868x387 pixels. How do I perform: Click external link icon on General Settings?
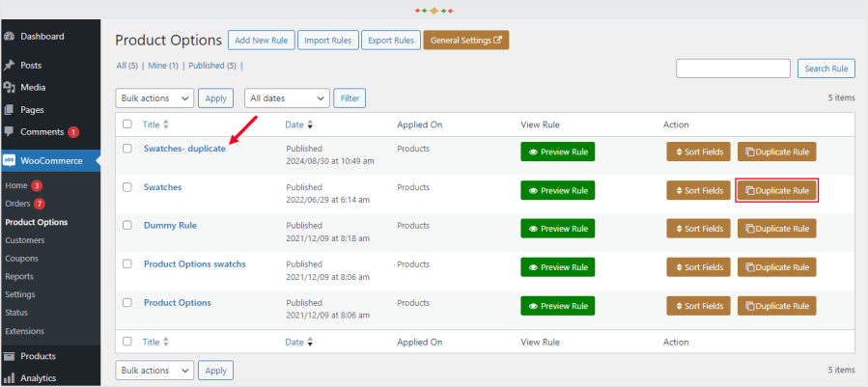(x=497, y=41)
